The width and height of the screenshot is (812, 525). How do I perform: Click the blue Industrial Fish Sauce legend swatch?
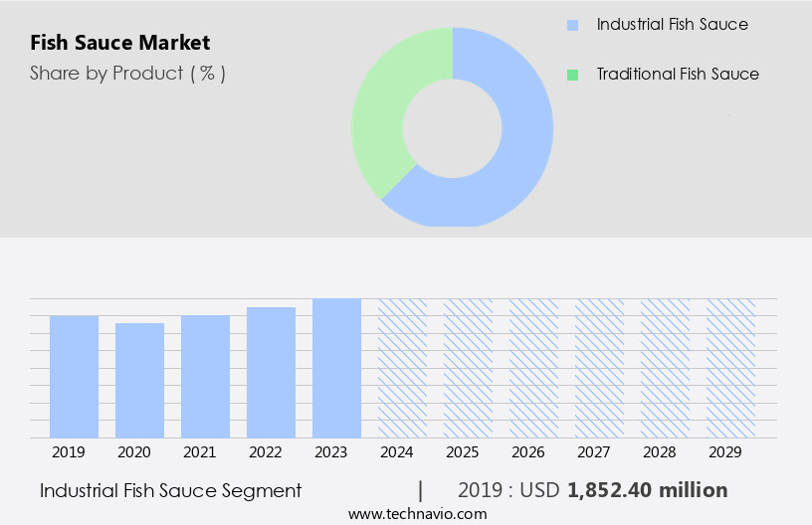click(572, 25)
